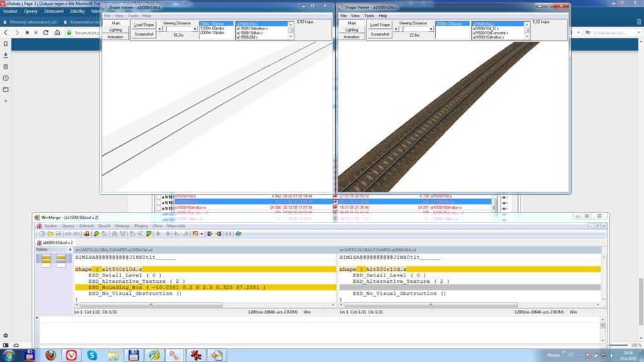This screenshot has height=362, width=644.
Task: Click the First difference icon in WinMerge toolbar
Action: click(133, 234)
